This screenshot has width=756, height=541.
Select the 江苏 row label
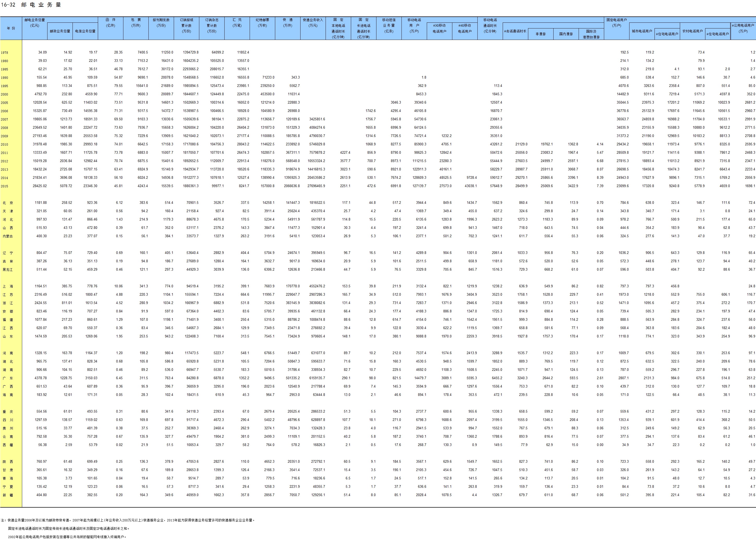[x=8, y=295]
